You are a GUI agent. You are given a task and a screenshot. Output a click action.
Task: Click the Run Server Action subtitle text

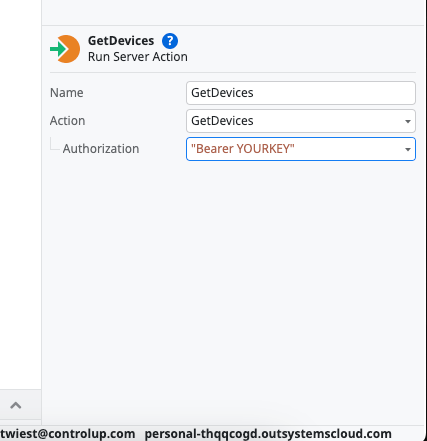click(138, 57)
